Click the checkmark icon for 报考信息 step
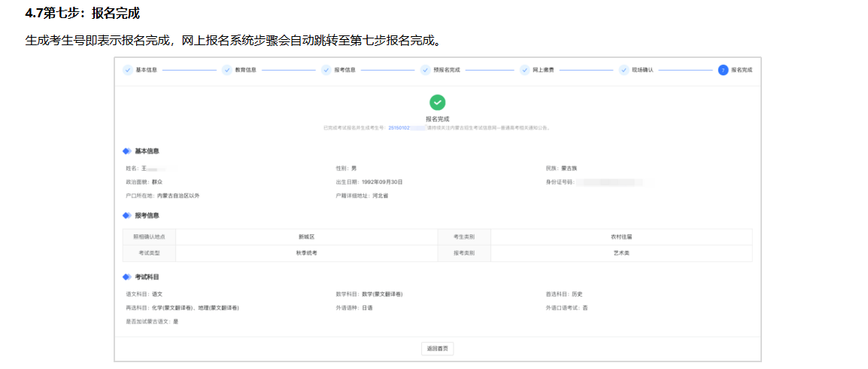Screen dimensions: 868x369 326,70
